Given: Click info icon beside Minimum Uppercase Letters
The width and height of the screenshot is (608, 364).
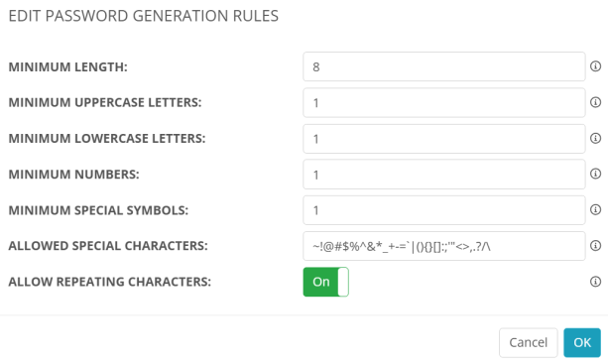Looking at the screenshot, I should click(595, 102).
